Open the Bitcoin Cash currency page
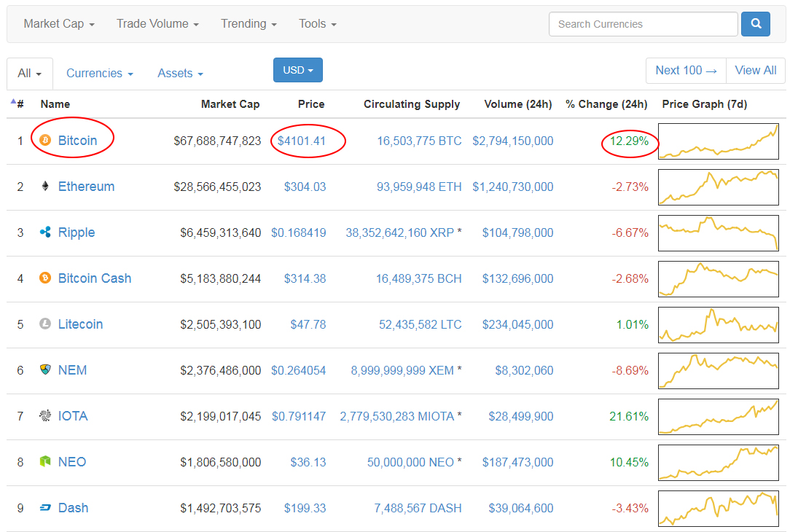The image size is (790, 532). pyautogui.click(x=95, y=278)
